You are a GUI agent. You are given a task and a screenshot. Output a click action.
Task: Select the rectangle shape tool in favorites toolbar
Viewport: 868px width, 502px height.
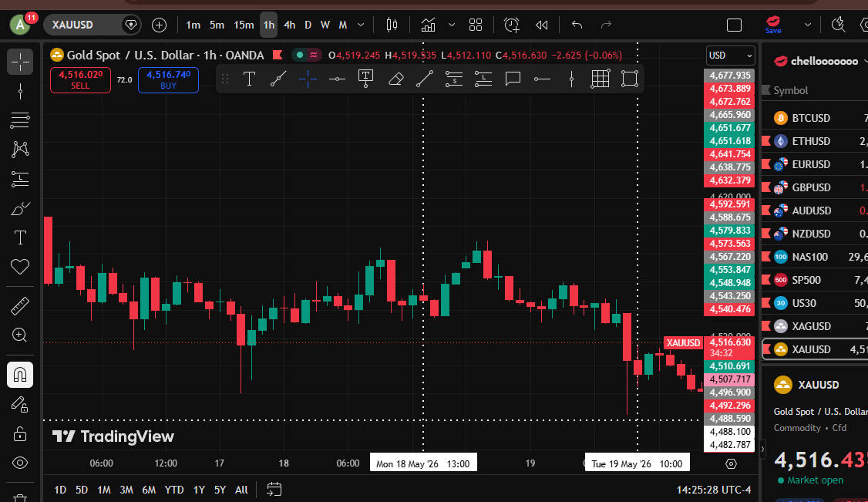click(x=629, y=79)
